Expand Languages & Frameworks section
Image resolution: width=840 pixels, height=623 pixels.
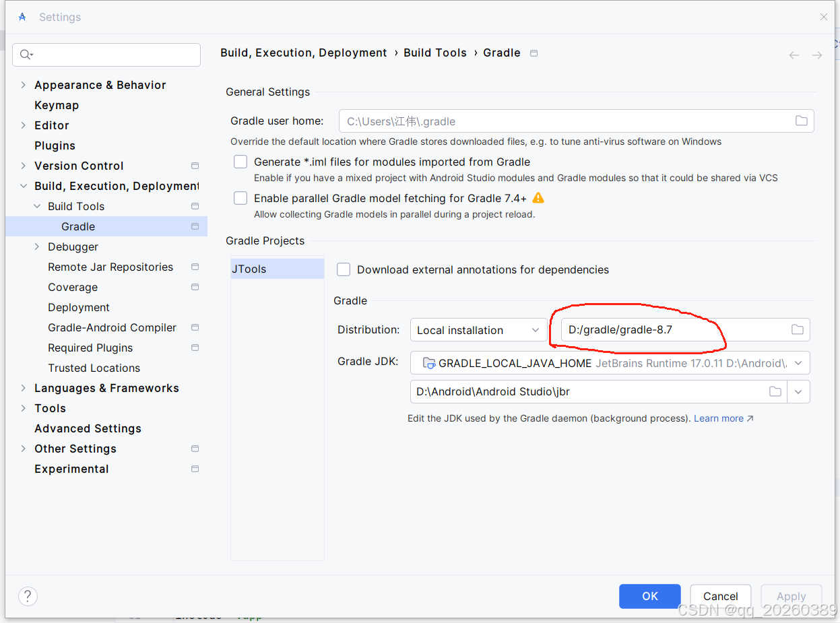pos(24,388)
